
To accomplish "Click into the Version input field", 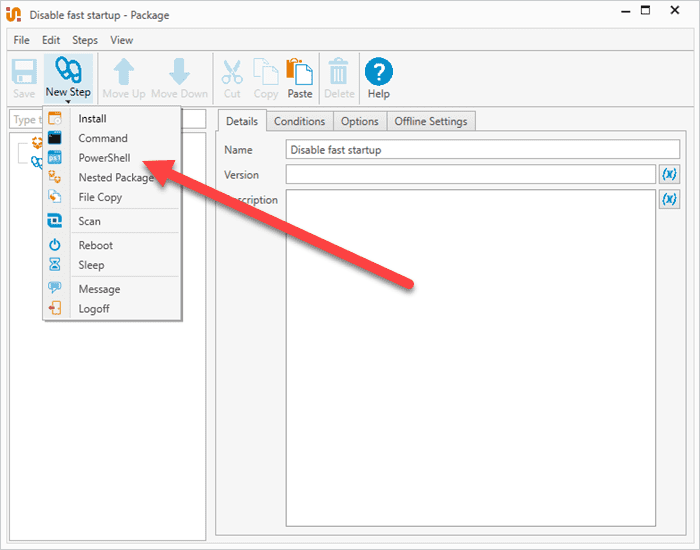I will (x=471, y=174).
